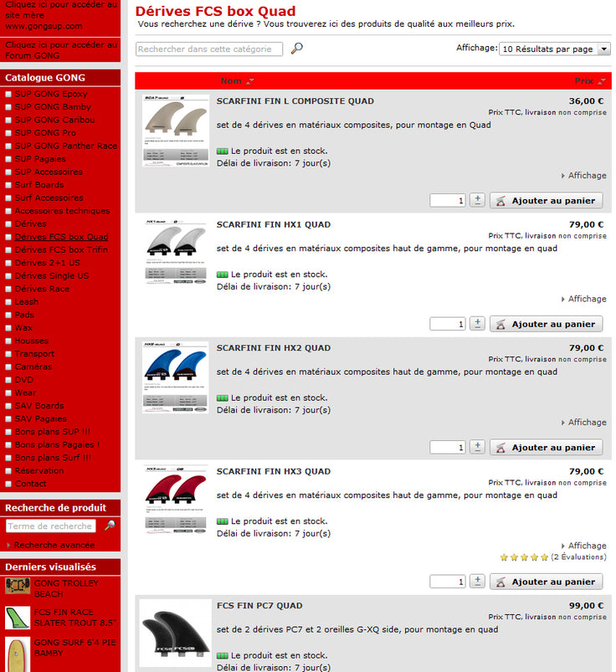616x672 pixels.
Task: Open Housses category
Action: pyautogui.click(x=32, y=341)
